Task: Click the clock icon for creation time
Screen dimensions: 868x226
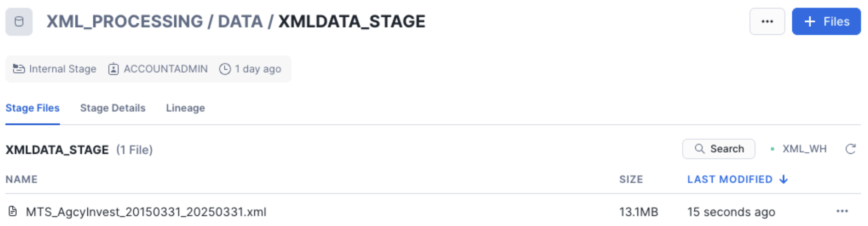Action: pyautogui.click(x=225, y=69)
